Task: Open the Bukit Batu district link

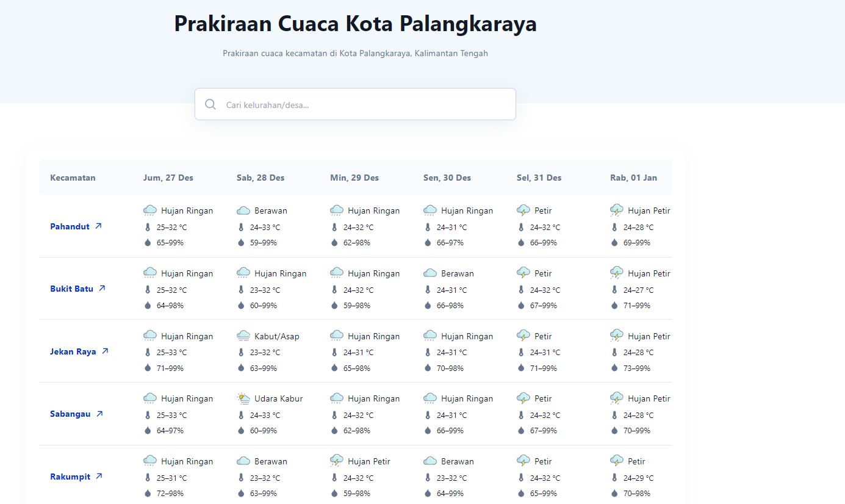Action: pos(78,289)
